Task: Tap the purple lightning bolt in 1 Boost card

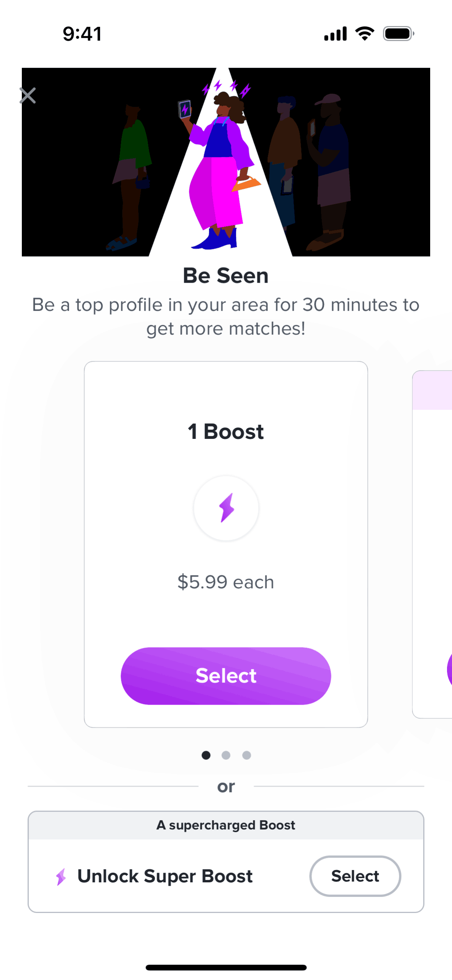Action: (x=226, y=507)
